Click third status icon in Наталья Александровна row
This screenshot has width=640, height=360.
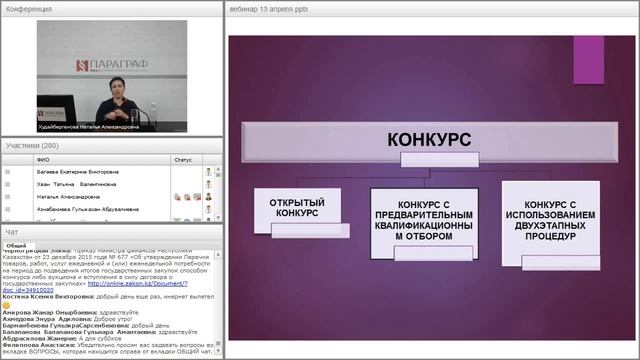197,197
